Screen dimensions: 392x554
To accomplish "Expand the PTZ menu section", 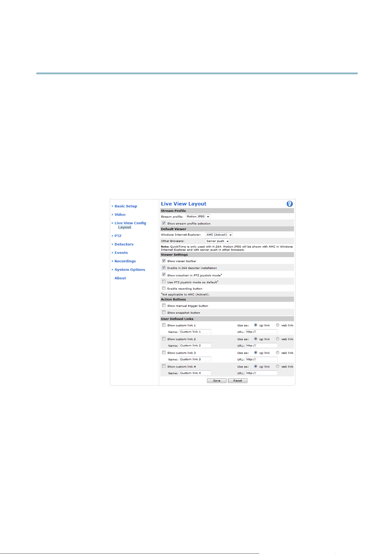I will pyautogui.click(x=118, y=236).
